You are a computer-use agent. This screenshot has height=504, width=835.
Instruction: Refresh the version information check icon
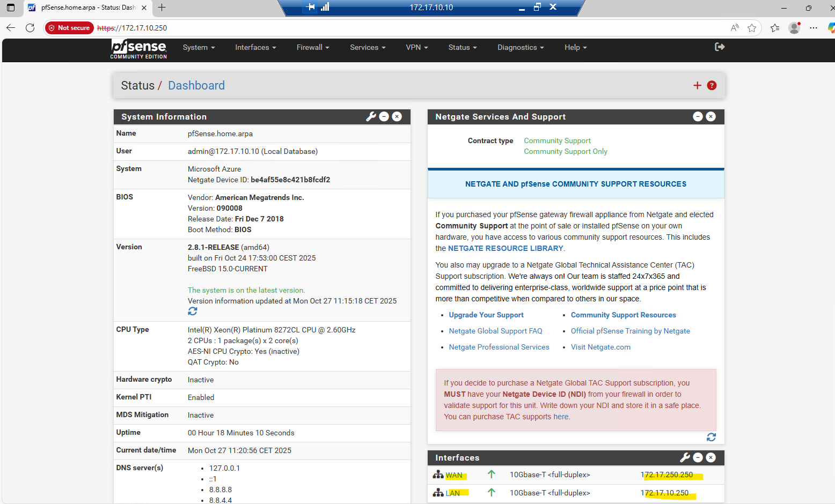(193, 312)
